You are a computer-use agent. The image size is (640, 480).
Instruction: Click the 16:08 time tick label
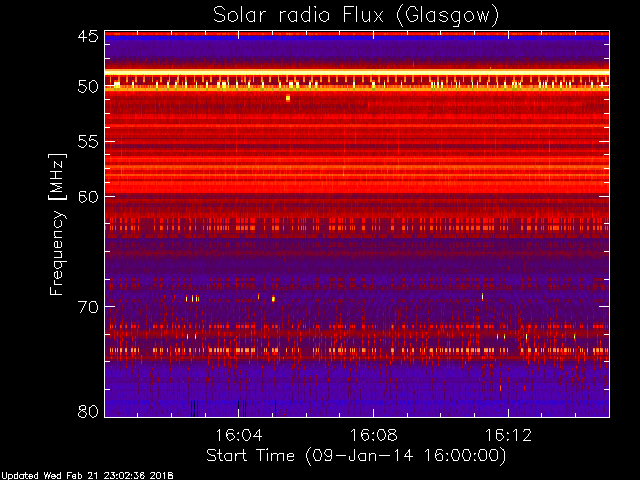point(373,435)
